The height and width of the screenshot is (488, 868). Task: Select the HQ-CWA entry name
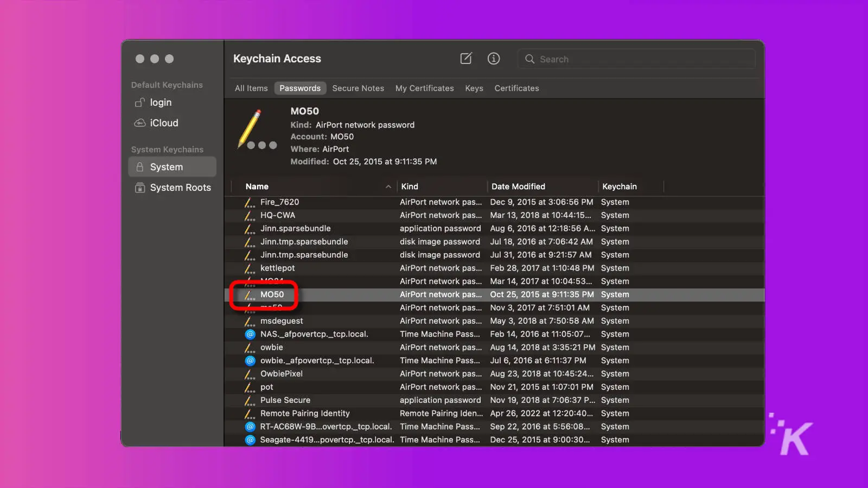[278, 215]
